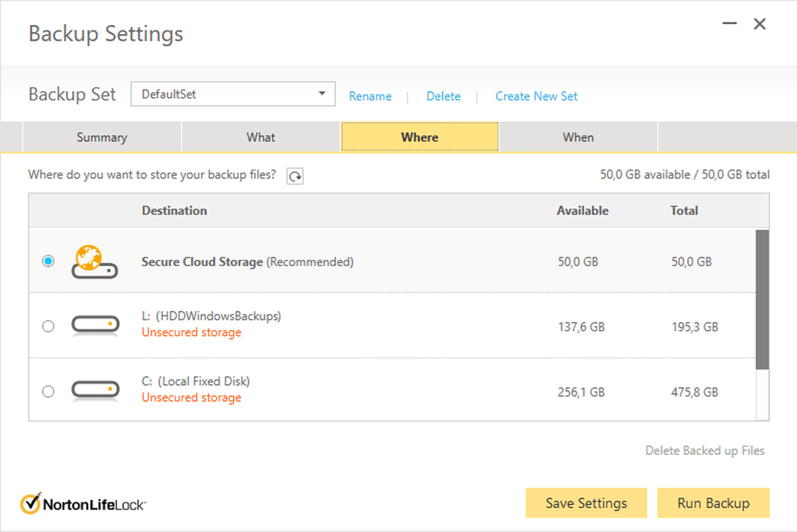Click the NortonLifeLock checkmark logo
Viewport: 797px width, 532px height.
click(30, 503)
